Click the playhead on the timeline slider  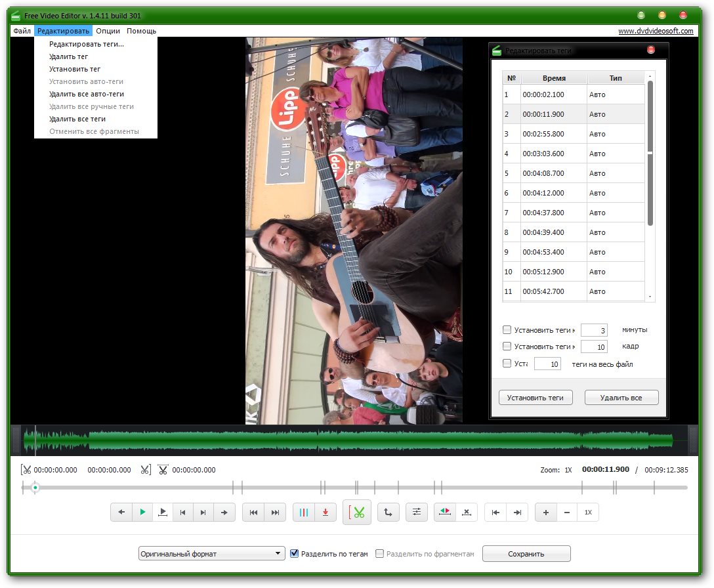tap(35, 488)
